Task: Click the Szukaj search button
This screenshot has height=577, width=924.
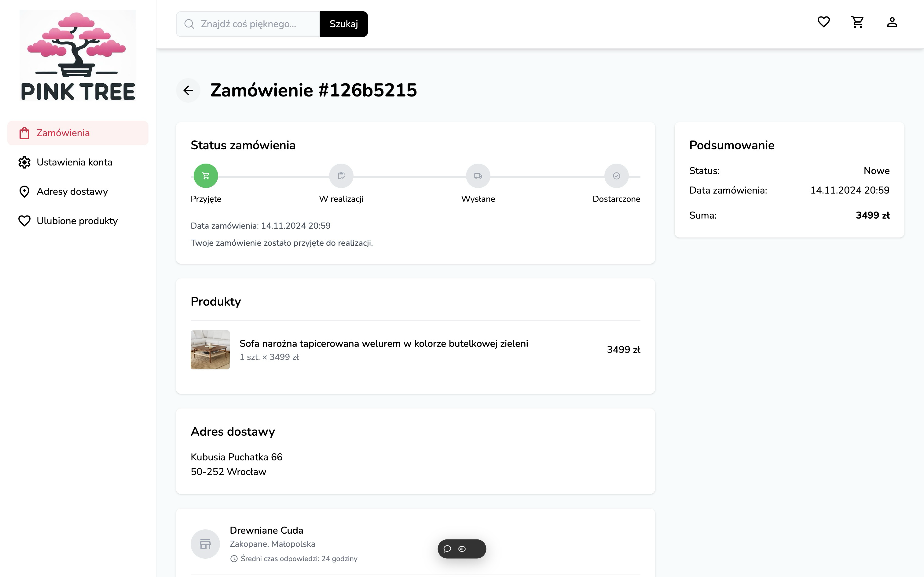Action: [x=344, y=24]
